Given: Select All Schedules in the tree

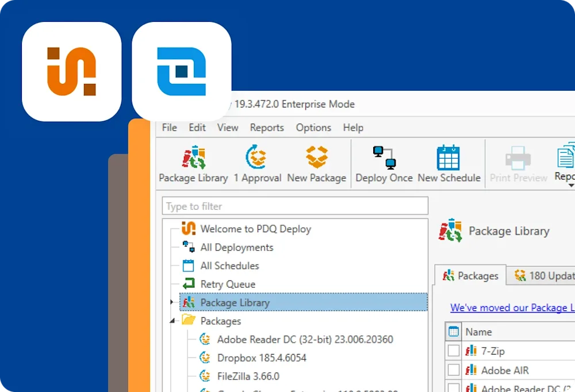Looking at the screenshot, I should [x=229, y=266].
